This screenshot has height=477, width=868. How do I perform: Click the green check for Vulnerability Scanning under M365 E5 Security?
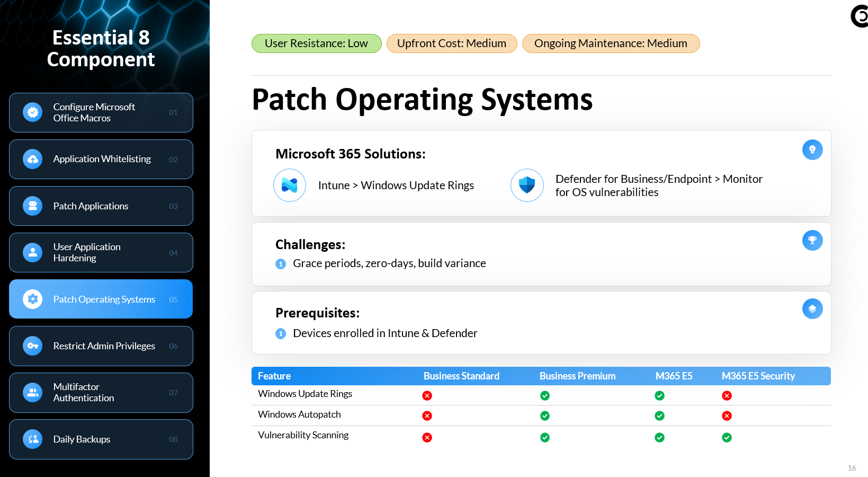click(727, 437)
